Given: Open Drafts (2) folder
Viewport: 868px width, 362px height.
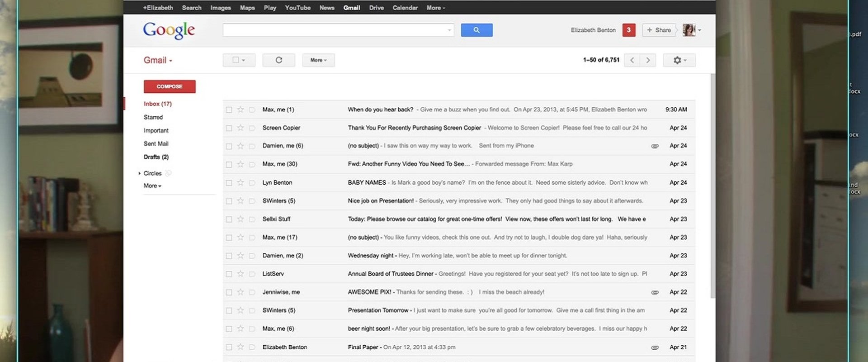Looking at the screenshot, I should pyautogui.click(x=156, y=157).
